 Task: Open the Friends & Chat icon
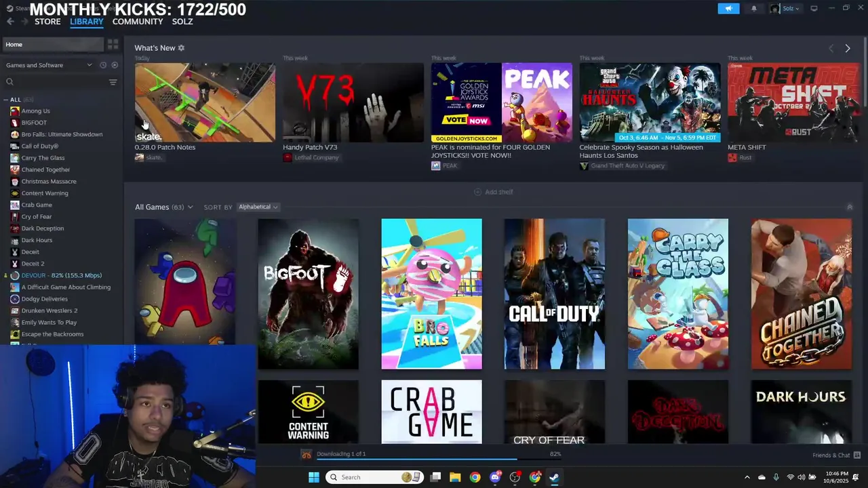point(857,455)
